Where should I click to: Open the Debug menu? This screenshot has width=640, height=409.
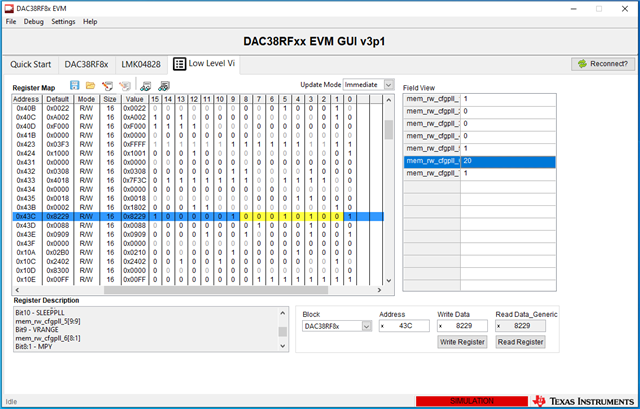click(x=33, y=22)
